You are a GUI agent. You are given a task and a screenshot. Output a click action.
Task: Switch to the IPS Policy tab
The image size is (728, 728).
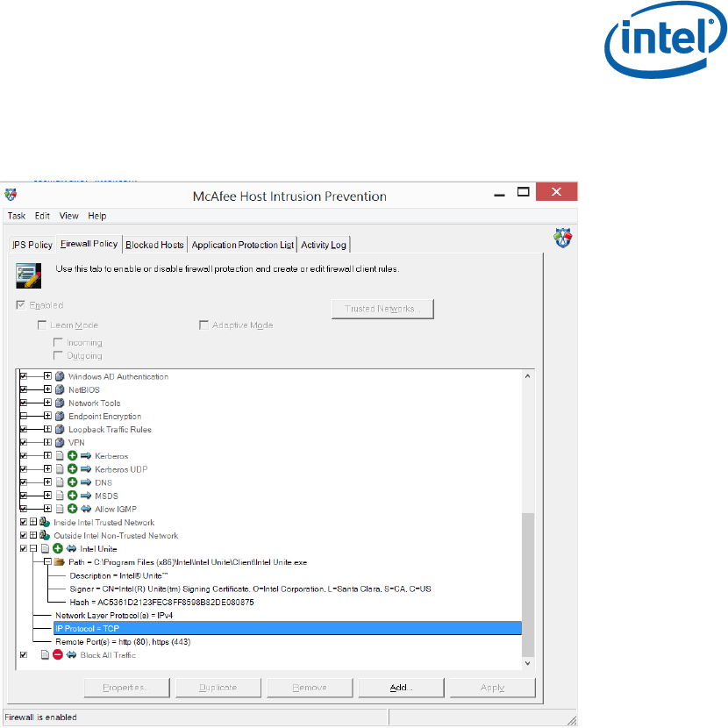32,245
